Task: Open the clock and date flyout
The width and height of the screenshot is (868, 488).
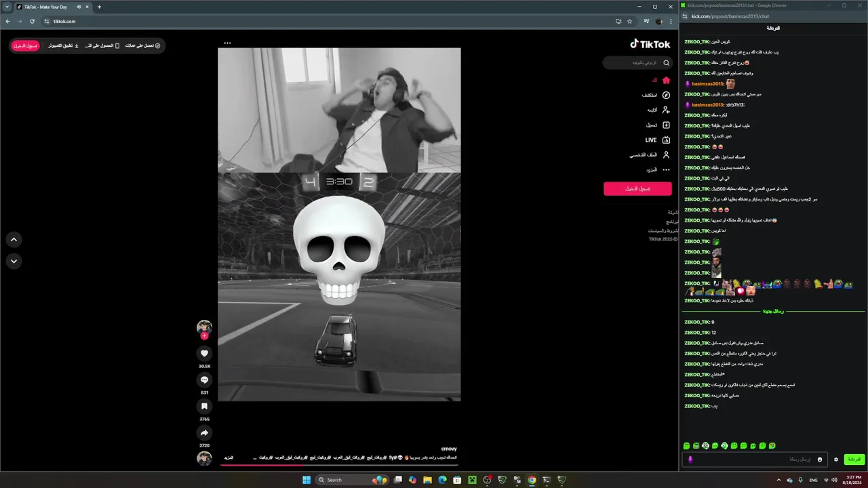Action: tap(852, 480)
